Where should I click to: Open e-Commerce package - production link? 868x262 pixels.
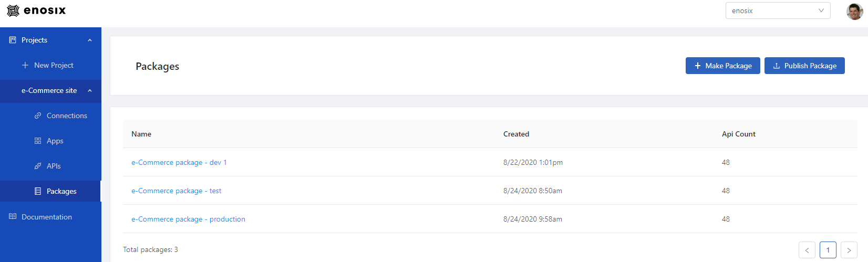[x=188, y=219]
